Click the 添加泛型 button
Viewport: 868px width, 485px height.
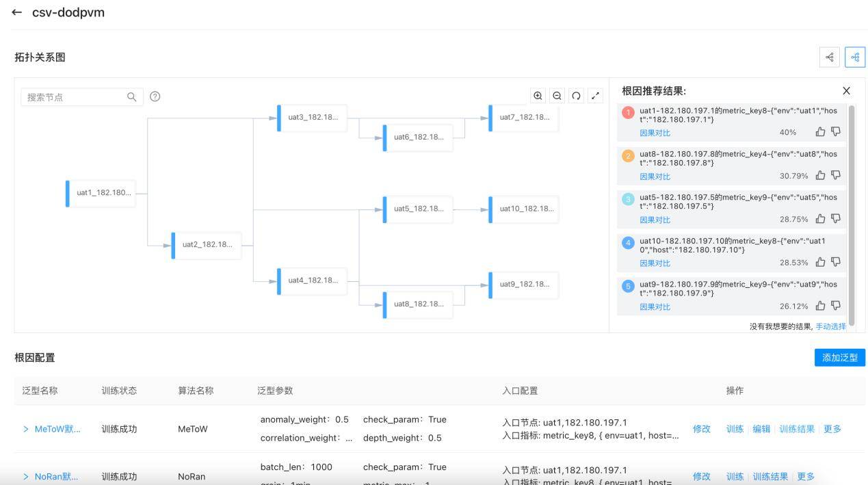tap(839, 357)
